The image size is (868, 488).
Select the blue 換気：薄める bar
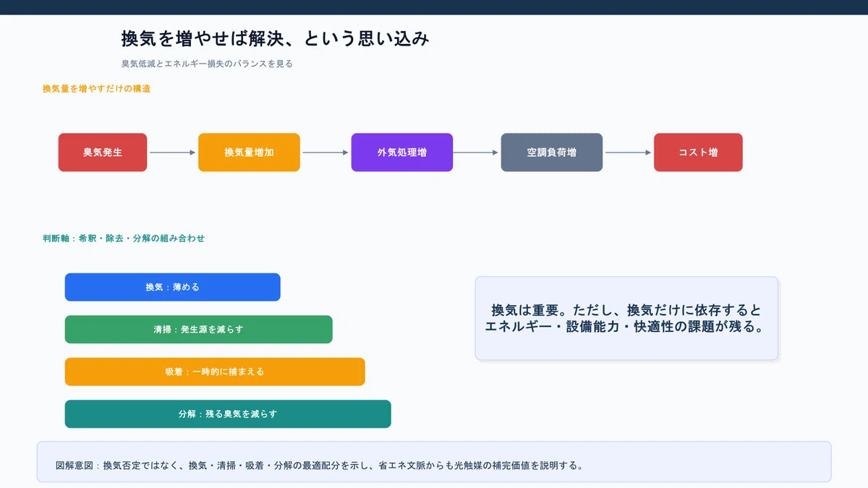[x=172, y=287]
